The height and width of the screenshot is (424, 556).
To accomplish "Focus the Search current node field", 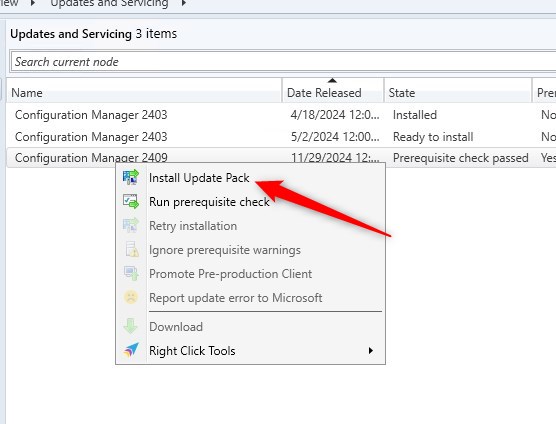I will coord(283,62).
